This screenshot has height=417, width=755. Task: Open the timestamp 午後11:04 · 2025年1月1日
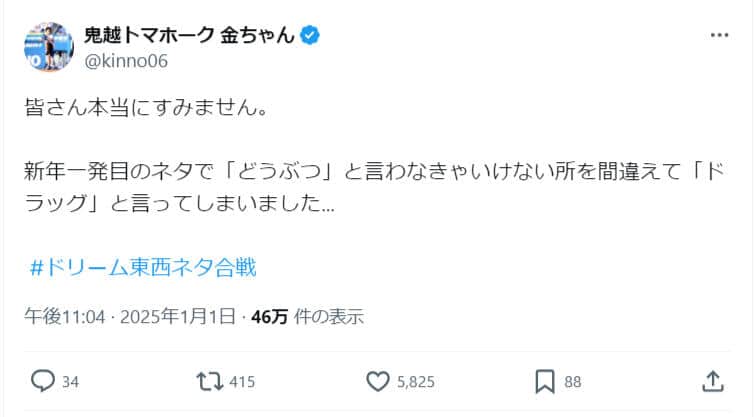pyautogui.click(x=130, y=317)
